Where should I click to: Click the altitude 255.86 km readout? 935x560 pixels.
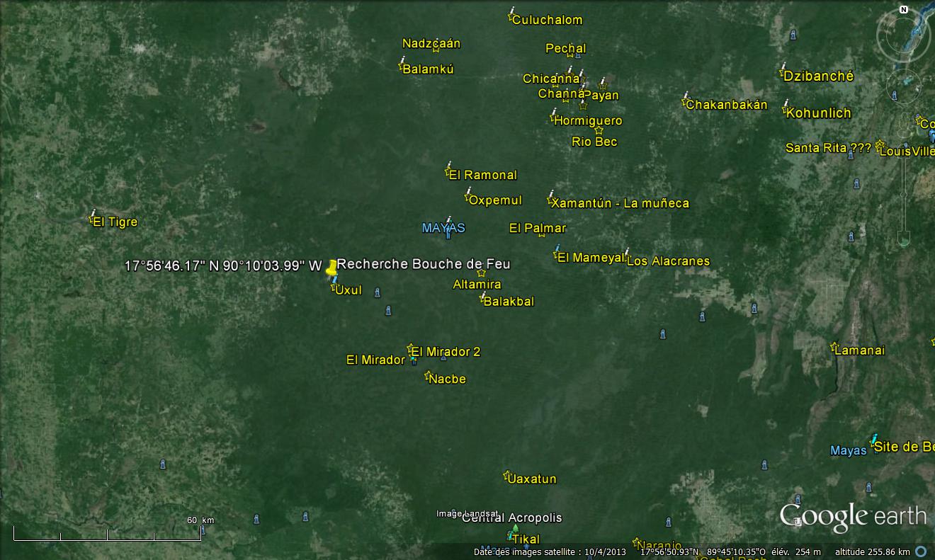click(x=873, y=552)
